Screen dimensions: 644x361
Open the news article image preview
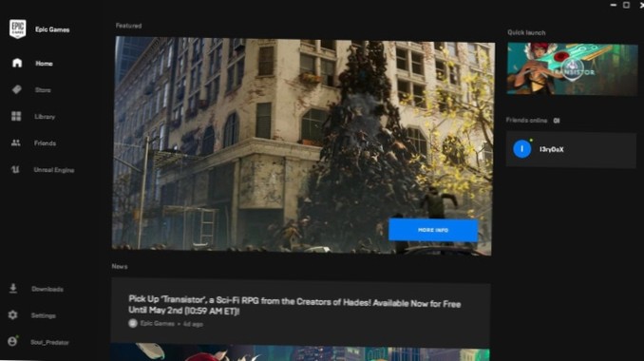click(x=300, y=351)
